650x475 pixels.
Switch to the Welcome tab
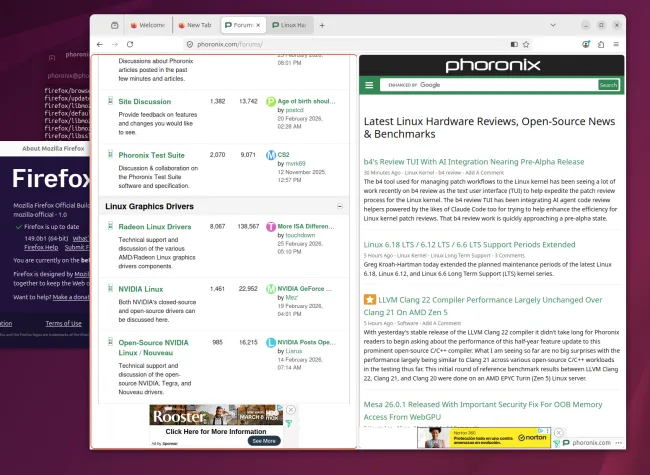coord(148,25)
